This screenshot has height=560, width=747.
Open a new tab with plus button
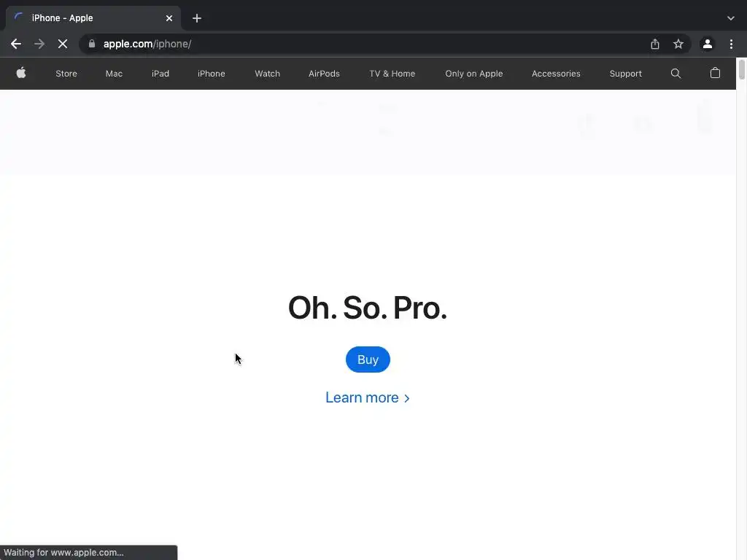click(x=197, y=18)
